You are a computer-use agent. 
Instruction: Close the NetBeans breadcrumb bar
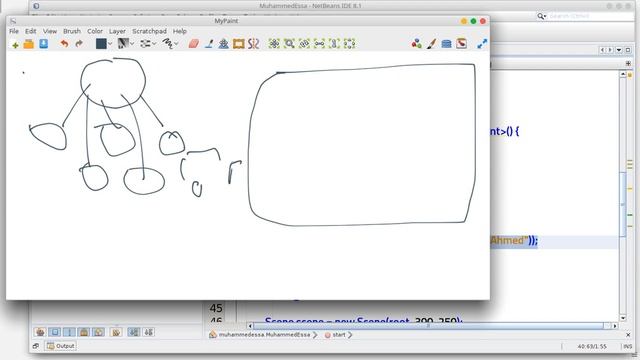(628, 335)
